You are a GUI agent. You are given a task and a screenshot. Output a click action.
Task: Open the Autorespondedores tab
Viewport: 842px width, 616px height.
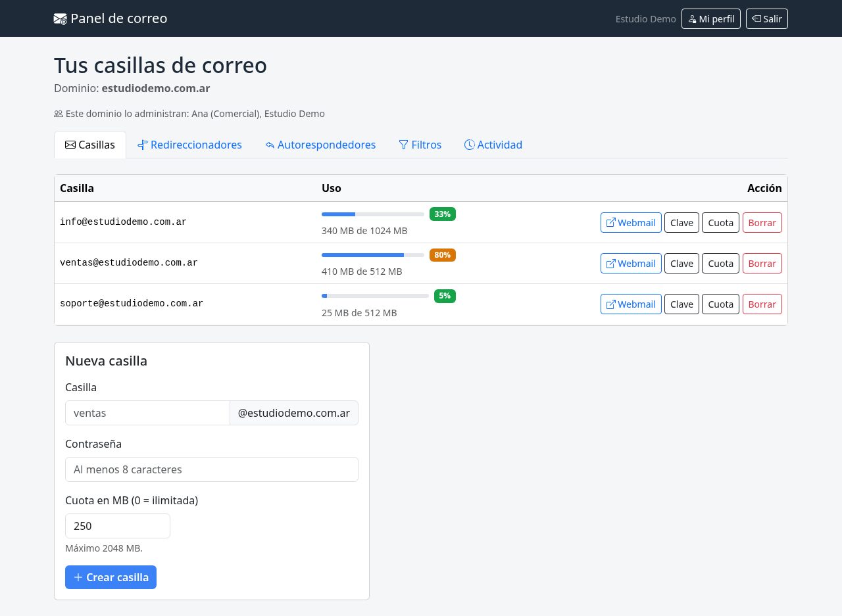tap(320, 145)
